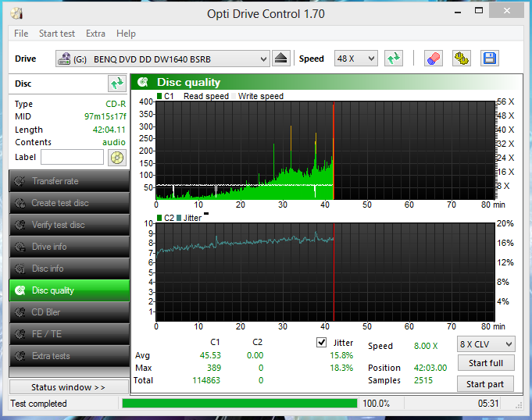Click the red position marker in Jitter graph
Viewport: 532px width, 420px height.
click(334, 272)
